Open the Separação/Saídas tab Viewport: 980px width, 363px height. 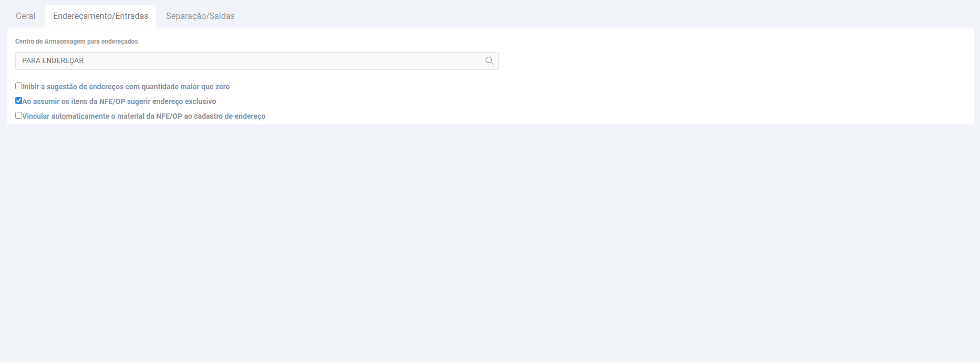[200, 16]
